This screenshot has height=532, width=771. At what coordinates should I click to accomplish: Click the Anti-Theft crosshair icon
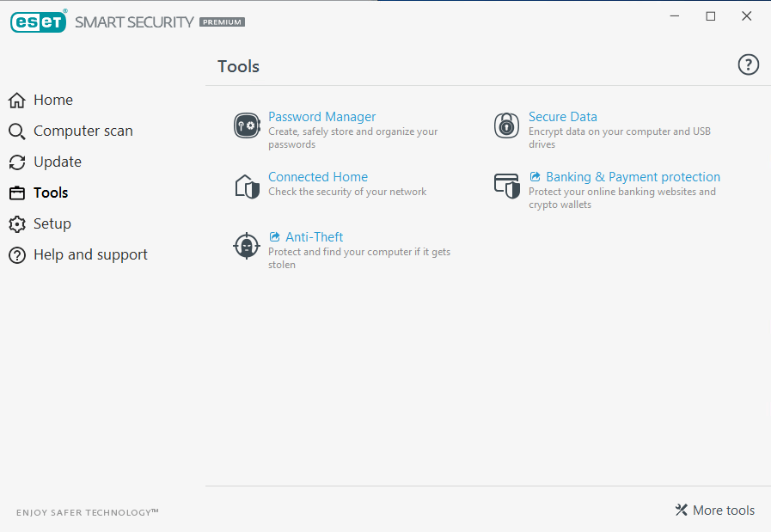(247, 245)
